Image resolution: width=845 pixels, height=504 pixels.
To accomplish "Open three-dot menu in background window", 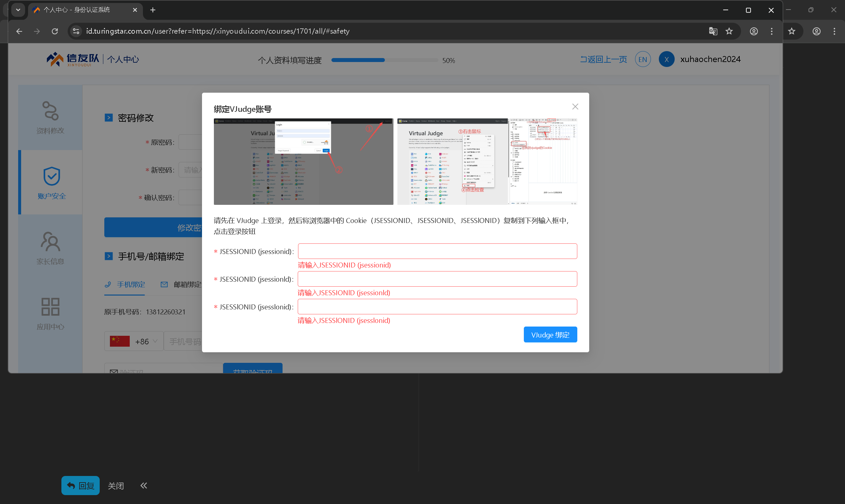I will tap(834, 31).
